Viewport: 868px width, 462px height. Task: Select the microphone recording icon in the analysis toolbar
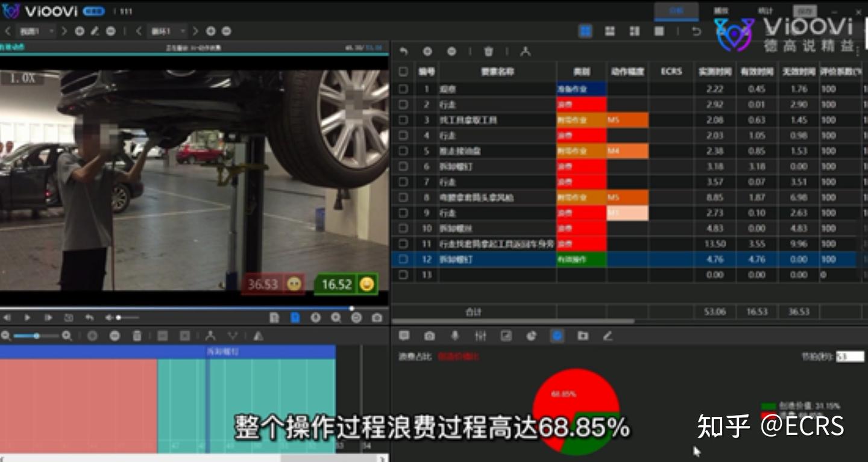click(454, 336)
